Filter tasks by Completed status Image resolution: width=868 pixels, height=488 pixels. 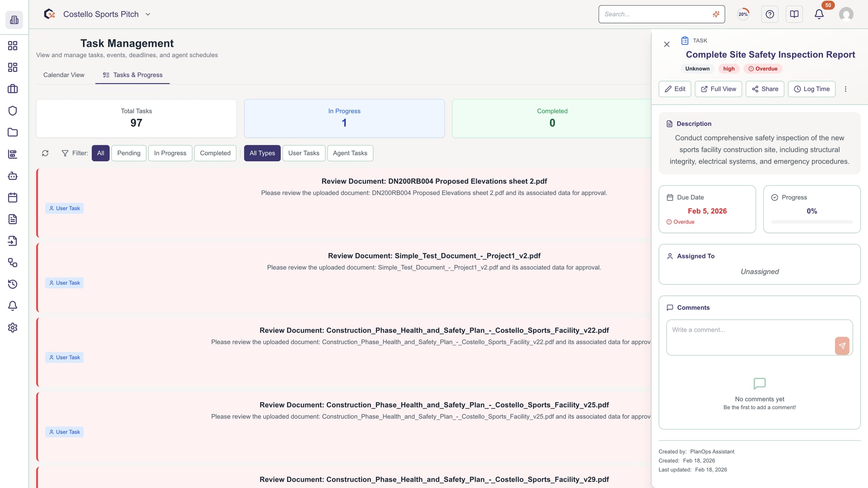pos(215,153)
